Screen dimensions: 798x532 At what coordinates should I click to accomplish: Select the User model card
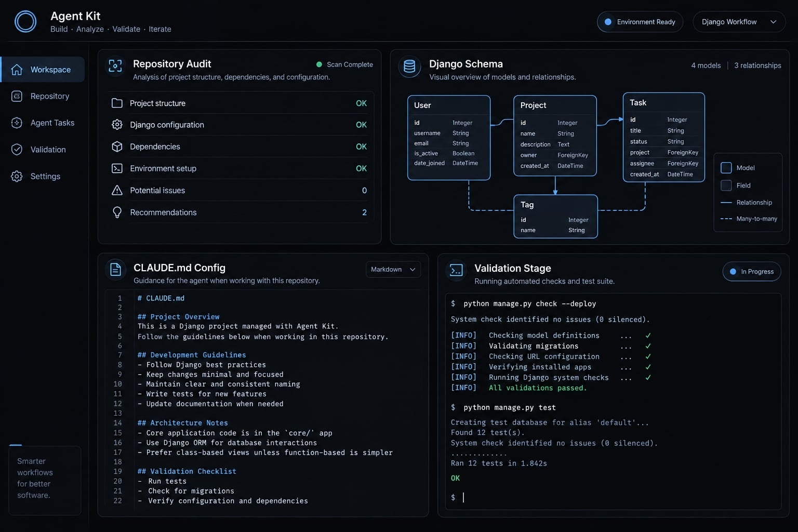449,138
